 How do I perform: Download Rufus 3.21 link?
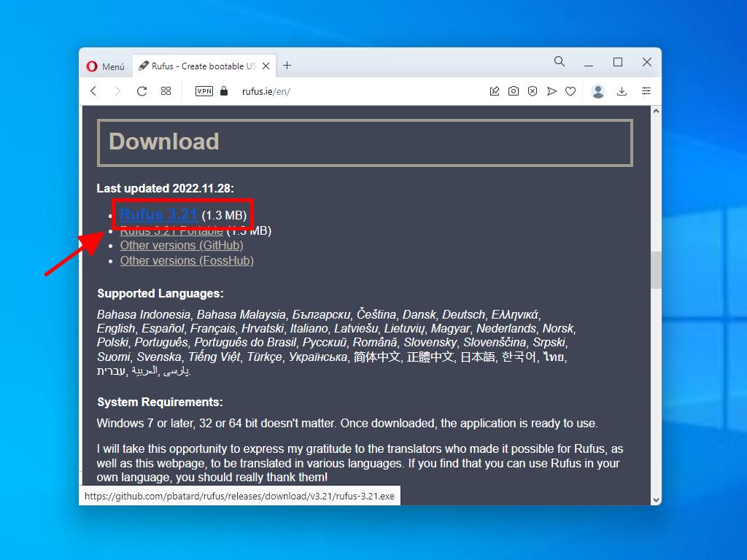coord(158,214)
